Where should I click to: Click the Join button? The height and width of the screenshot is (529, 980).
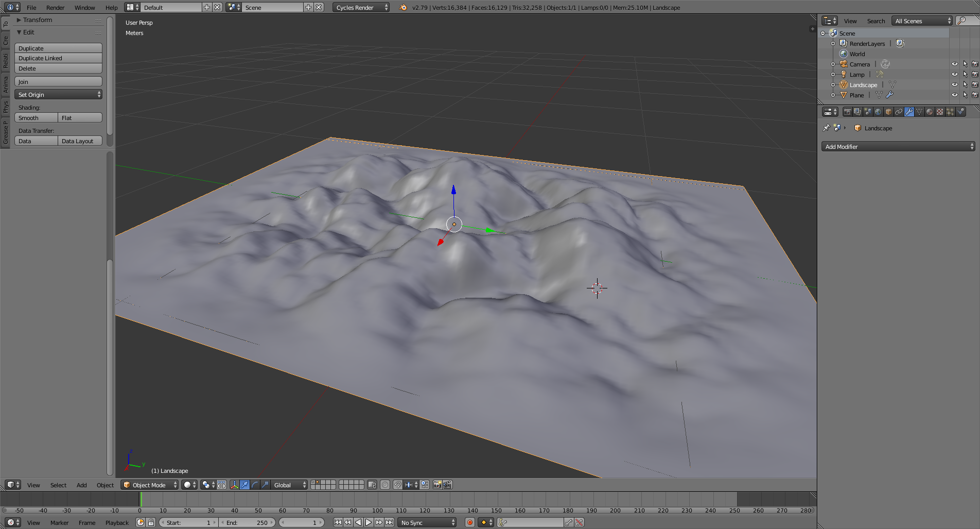(x=58, y=82)
